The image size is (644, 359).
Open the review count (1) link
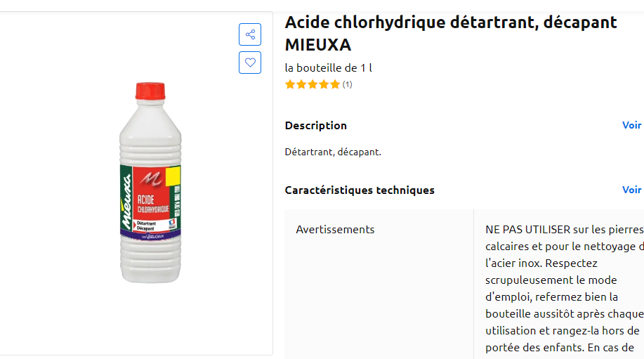(x=348, y=84)
